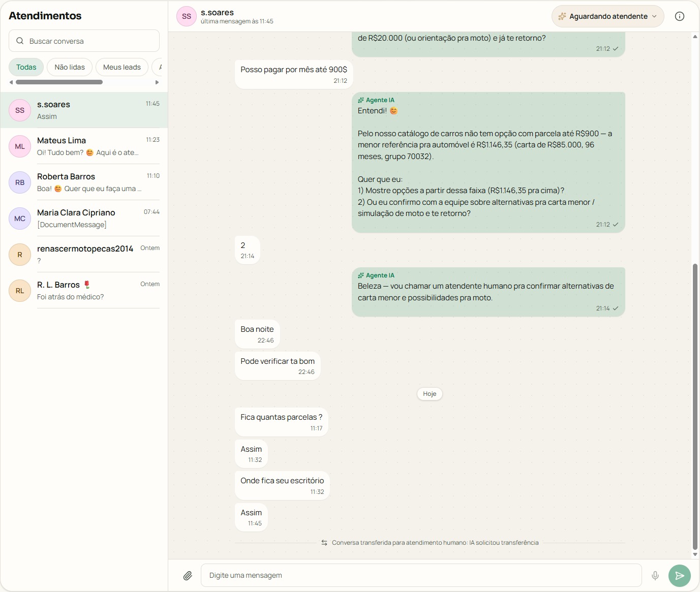Click chat scrollbar up arrow
Image resolution: width=700 pixels, height=592 pixels.
coord(695,36)
